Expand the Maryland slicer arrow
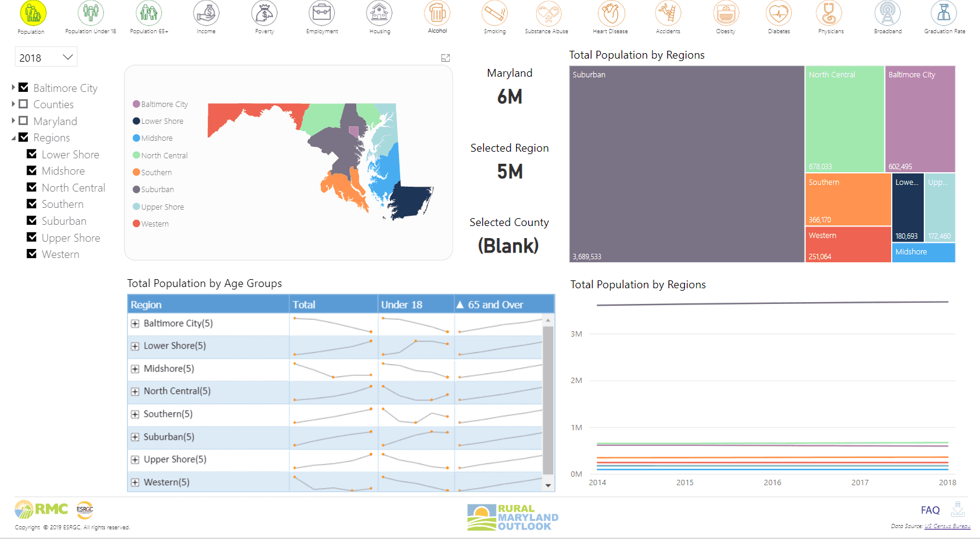The image size is (980, 539). pos(13,121)
